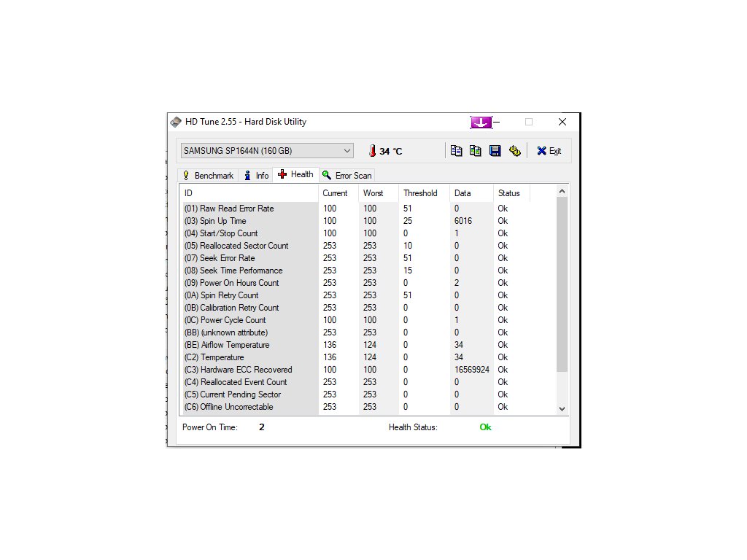The image size is (747, 560).
Task: Click the purple download arrow icon
Action: 481,122
